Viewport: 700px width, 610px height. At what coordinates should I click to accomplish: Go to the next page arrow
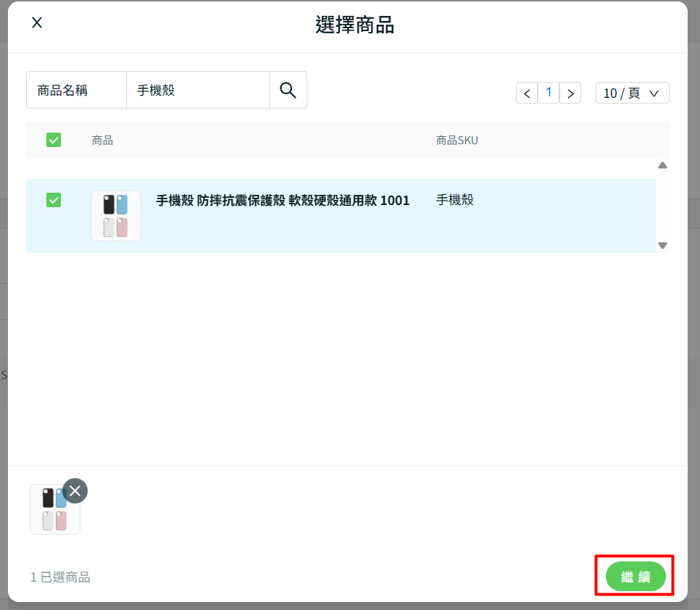(x=570, y=93)
